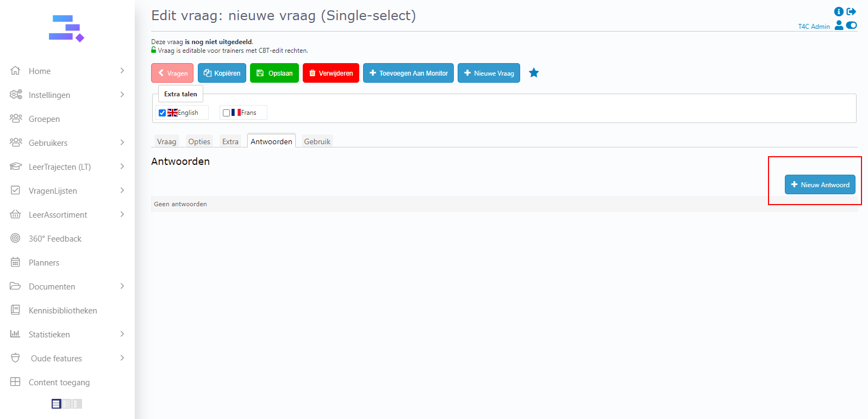Go to Kennisbibliotheken in sidebar
Viewport: 868px width, 419px height.
coord(63,311)
